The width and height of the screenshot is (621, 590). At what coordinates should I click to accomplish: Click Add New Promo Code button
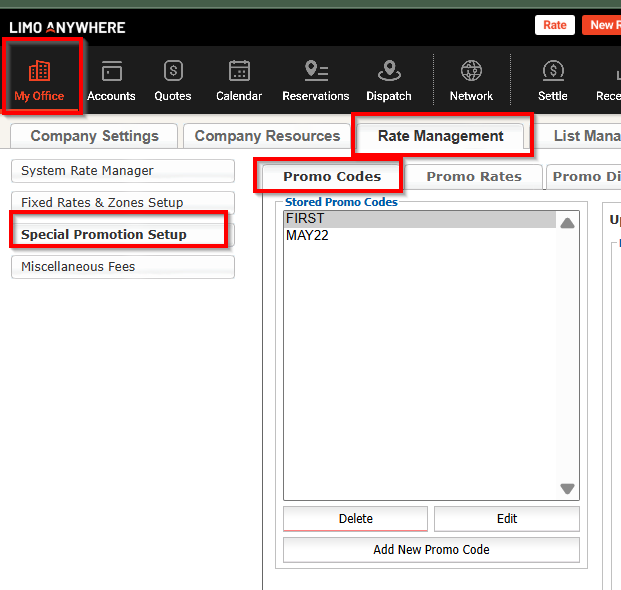coord(431,549)
